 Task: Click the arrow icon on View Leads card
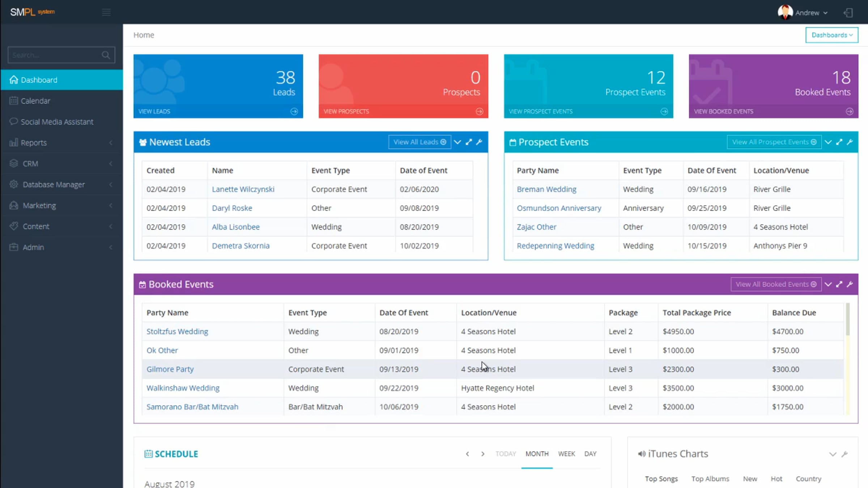(x=294, y=111)
